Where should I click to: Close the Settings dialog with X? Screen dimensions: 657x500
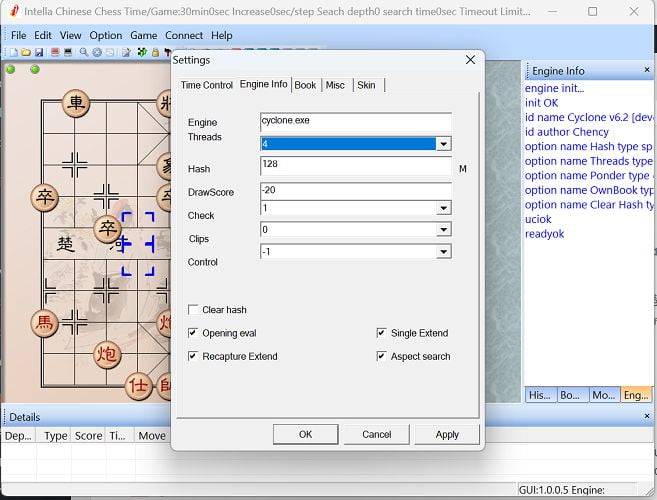[471, 60]
